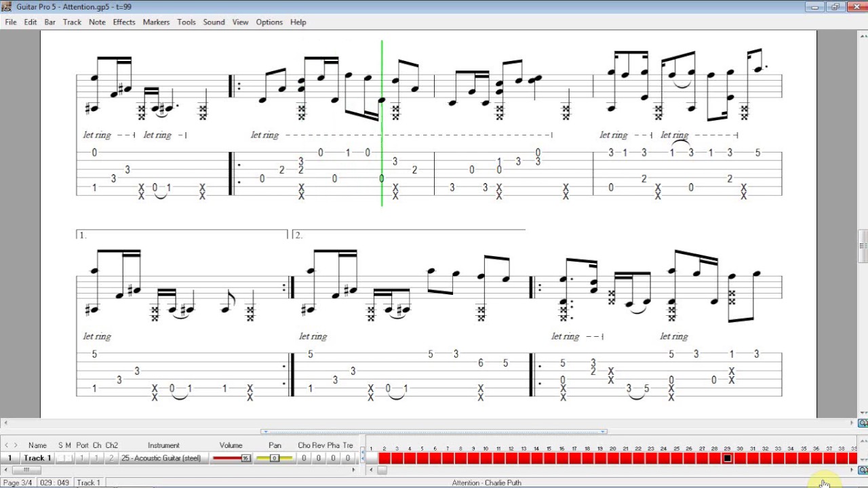Image resolution: width=868 pixels, height=488 pixels.
Task: Click the Name column header
Action: tap(37, 445)
